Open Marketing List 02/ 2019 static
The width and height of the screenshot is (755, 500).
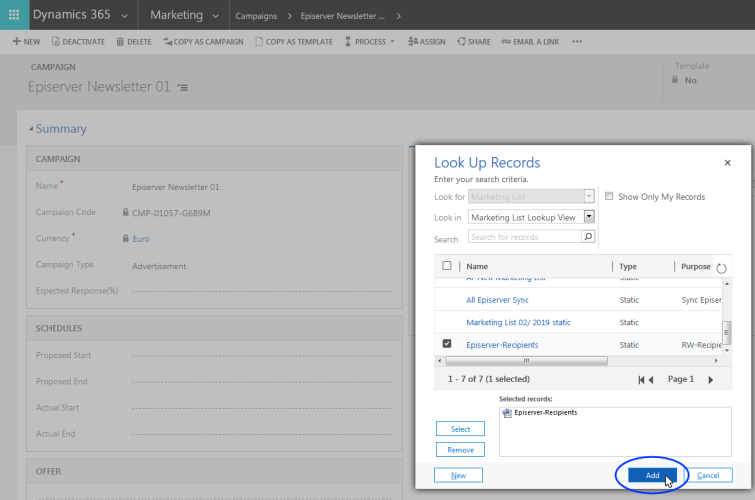pyautogui.click(x=519, y=322)
